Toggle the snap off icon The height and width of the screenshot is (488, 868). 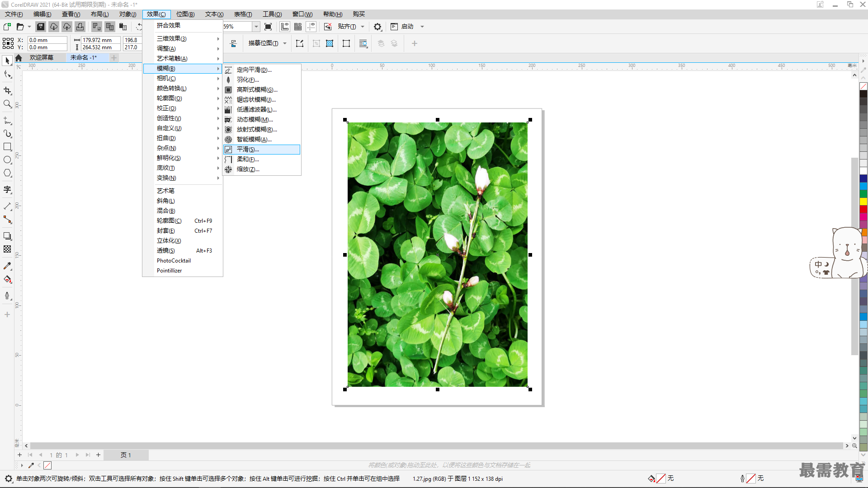tap(328, 27)
